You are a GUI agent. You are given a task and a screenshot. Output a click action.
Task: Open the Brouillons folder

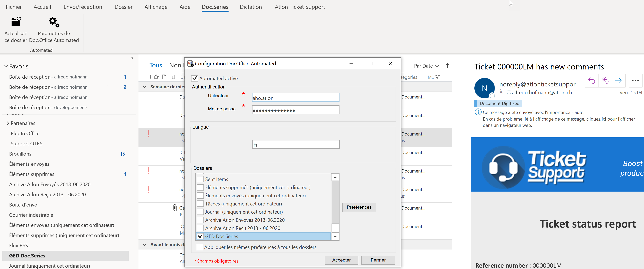(x=20, y=154)
